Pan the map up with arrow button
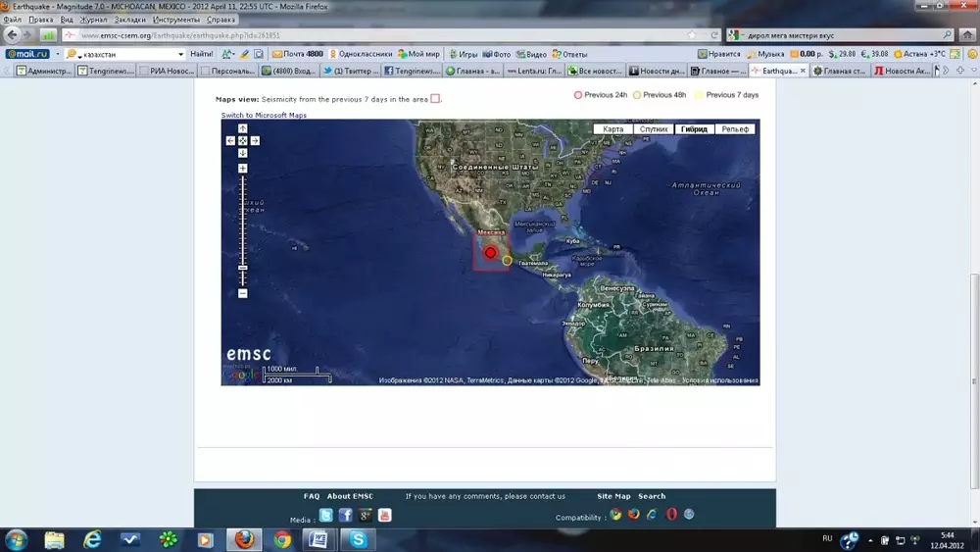 pyautogui.click(x=243, y=128)
